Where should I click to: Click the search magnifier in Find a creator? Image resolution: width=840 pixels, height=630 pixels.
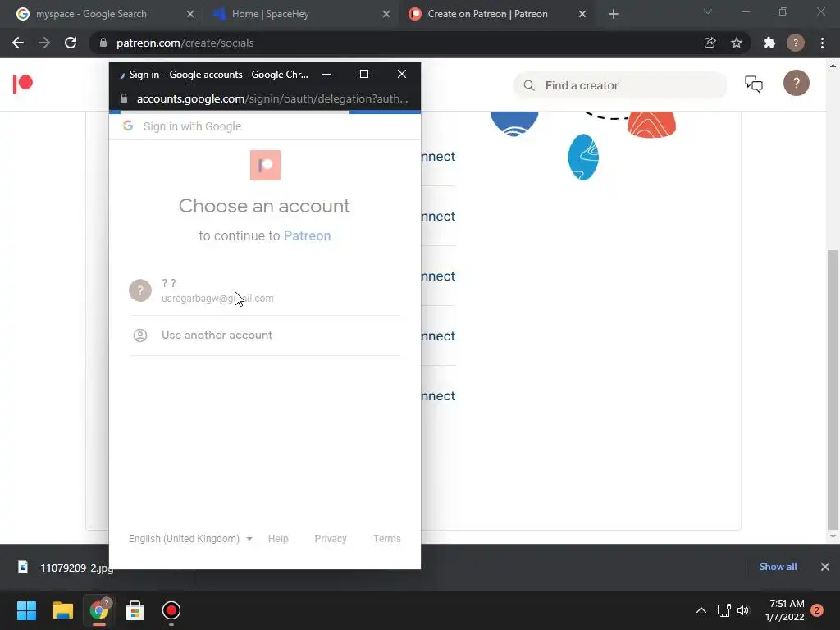point(529,85)
